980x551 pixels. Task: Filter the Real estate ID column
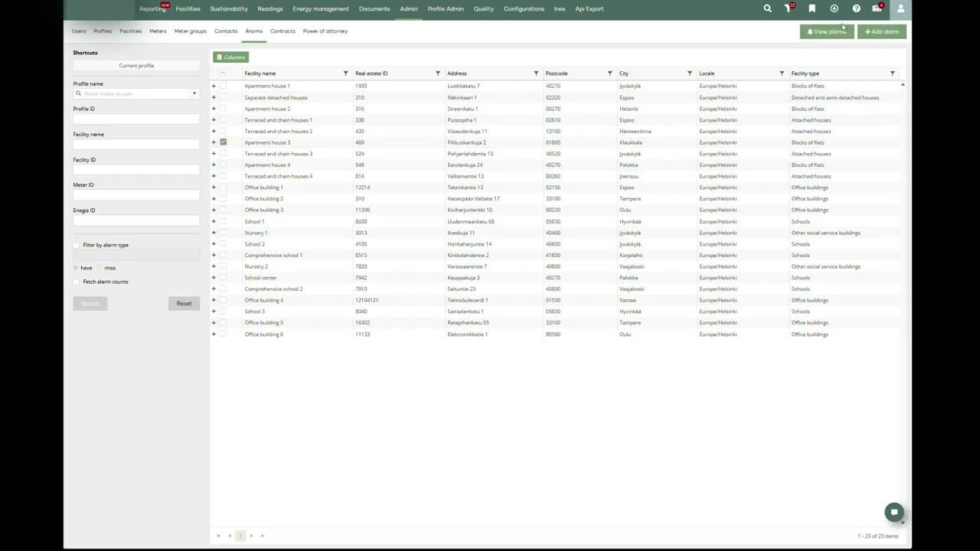[438, 73]
